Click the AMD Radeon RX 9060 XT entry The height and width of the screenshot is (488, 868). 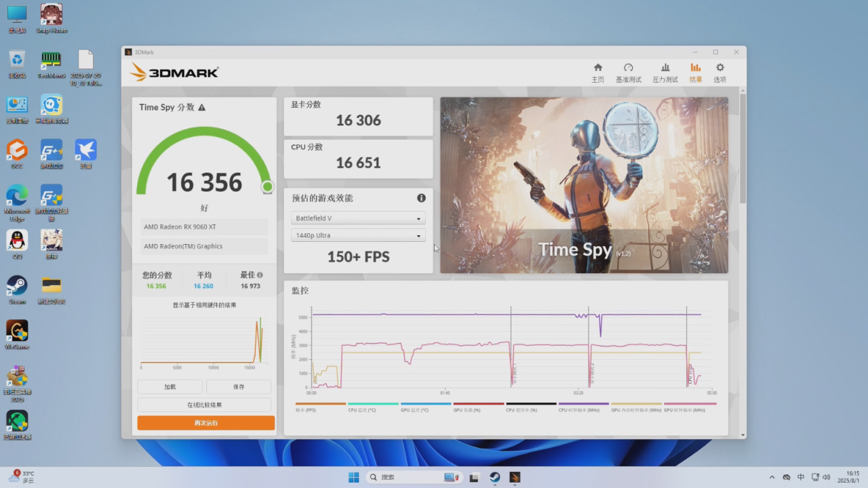tap(204, 227)
